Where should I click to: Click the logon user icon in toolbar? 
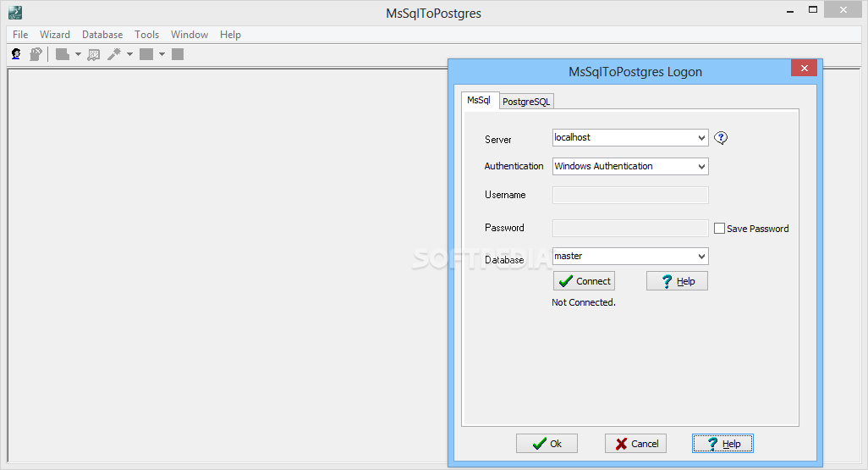pyautogui.click(x=17, y=54)
